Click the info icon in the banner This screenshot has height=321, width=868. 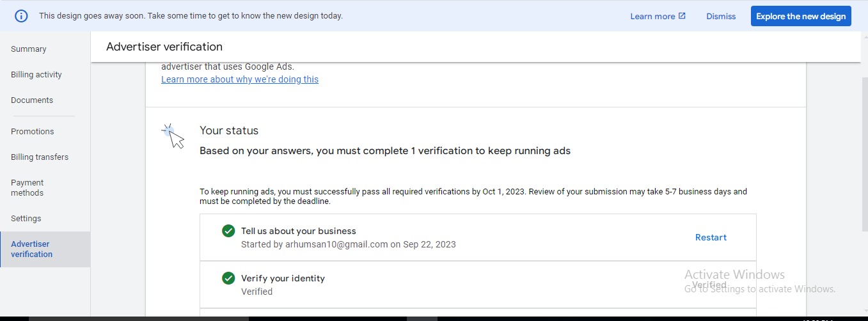click(21, 16)
